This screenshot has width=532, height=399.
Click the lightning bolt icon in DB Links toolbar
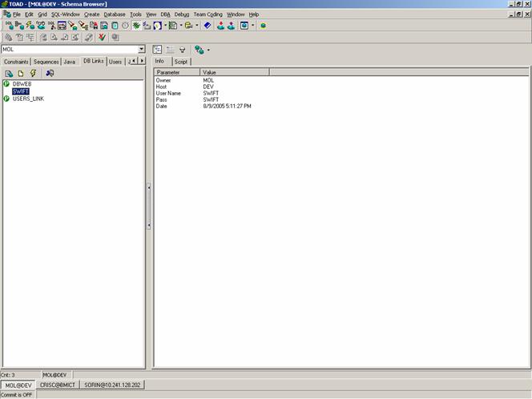33,73
